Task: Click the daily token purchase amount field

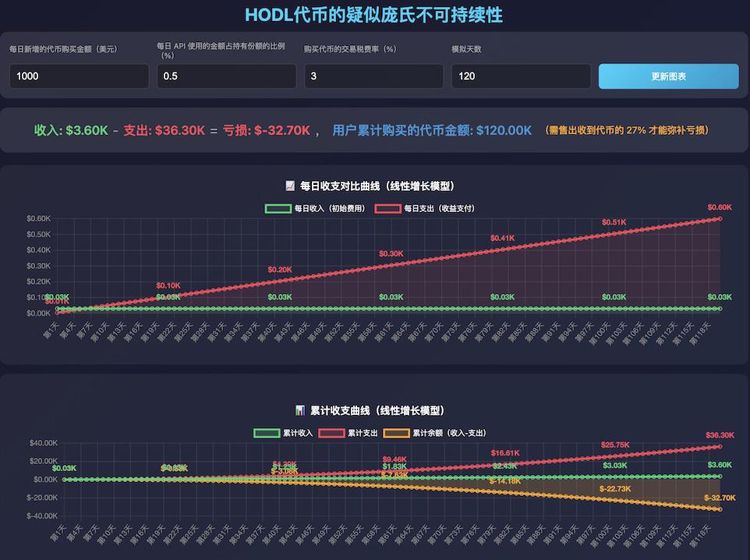Action: [79, 76]
